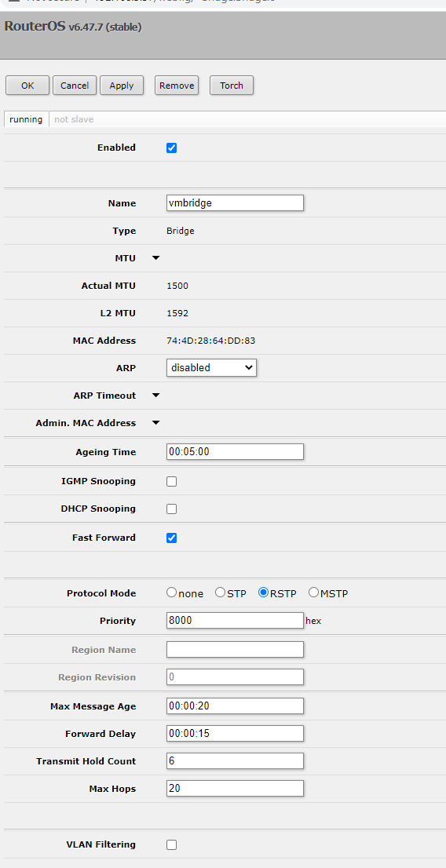Cancel the bridge changes
Screen dimensions: 446x868
pos(75,86)
